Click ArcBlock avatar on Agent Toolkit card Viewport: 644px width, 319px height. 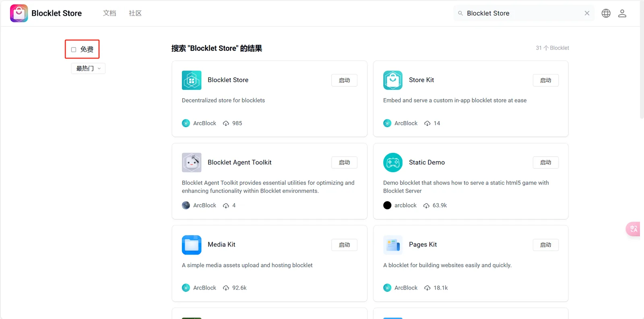click(x=186, y=205)
